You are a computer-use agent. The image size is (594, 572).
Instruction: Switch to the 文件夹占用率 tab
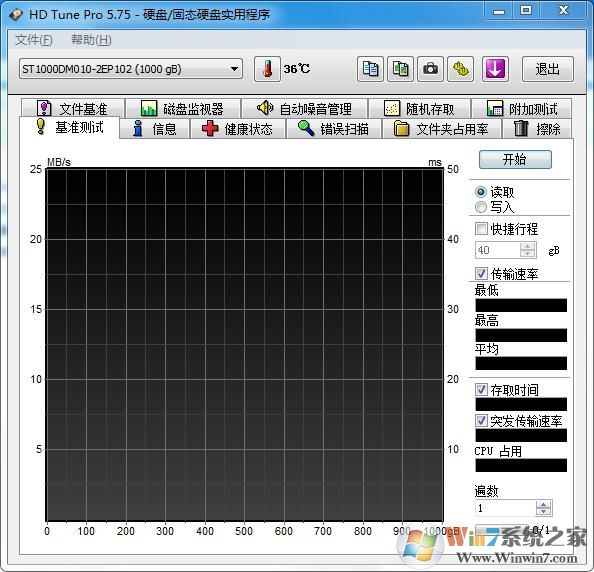[442, 129]
